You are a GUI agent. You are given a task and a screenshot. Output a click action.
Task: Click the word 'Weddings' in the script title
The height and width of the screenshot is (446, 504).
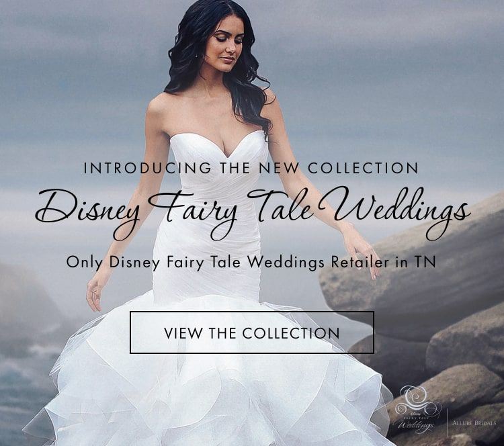click(396, 214)
